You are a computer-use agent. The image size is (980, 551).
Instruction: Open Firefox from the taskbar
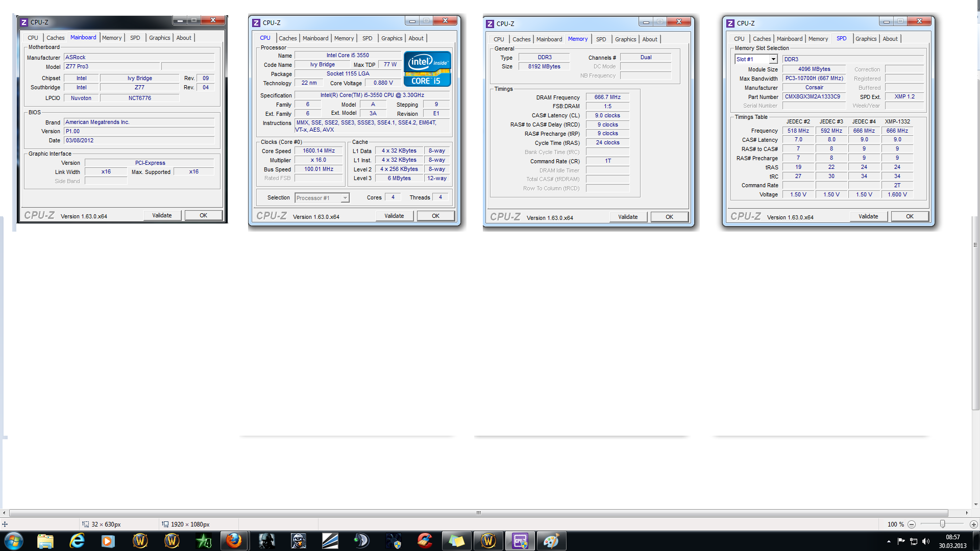click(x=234, y=540)
